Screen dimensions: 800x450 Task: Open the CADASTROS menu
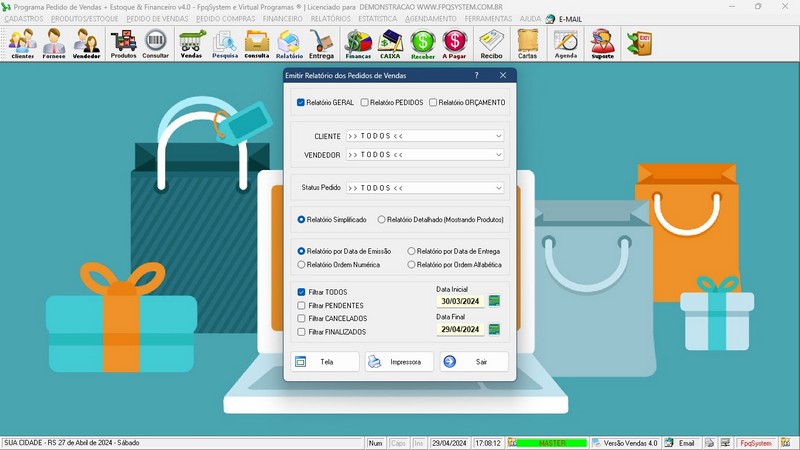pyautogui.click(x=24, y=19)
